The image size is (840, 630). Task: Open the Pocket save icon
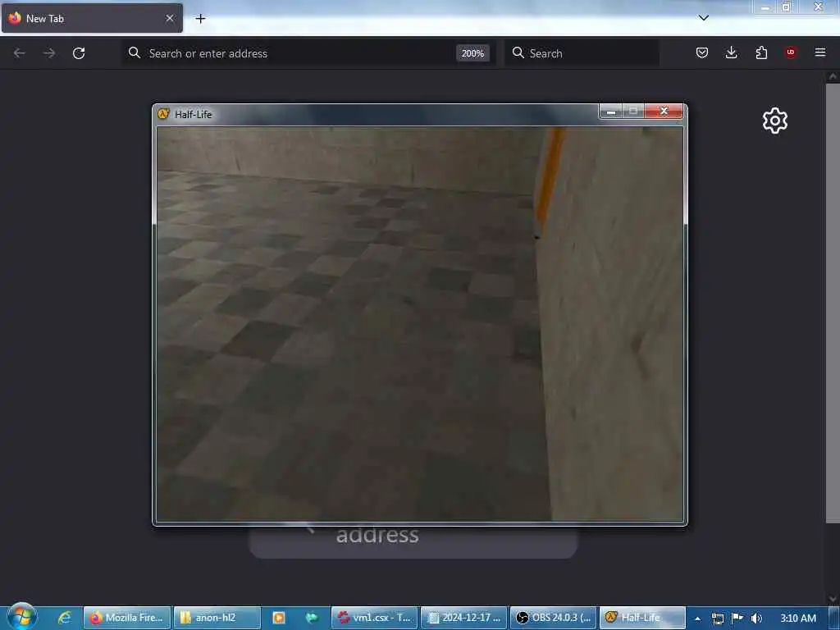[x=702, y=52]
